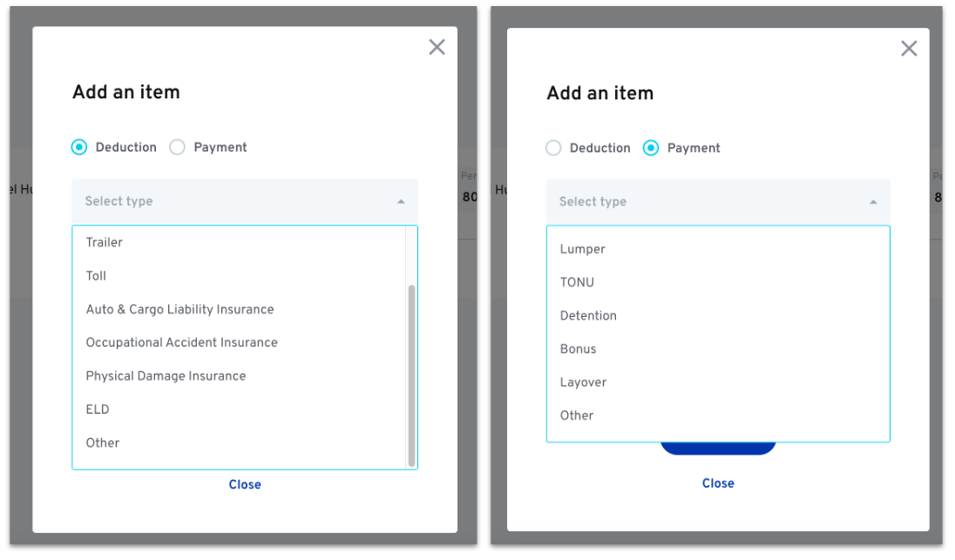Select ELD deduction type
This screenshot has height=560, width=955.
[98, 409]
